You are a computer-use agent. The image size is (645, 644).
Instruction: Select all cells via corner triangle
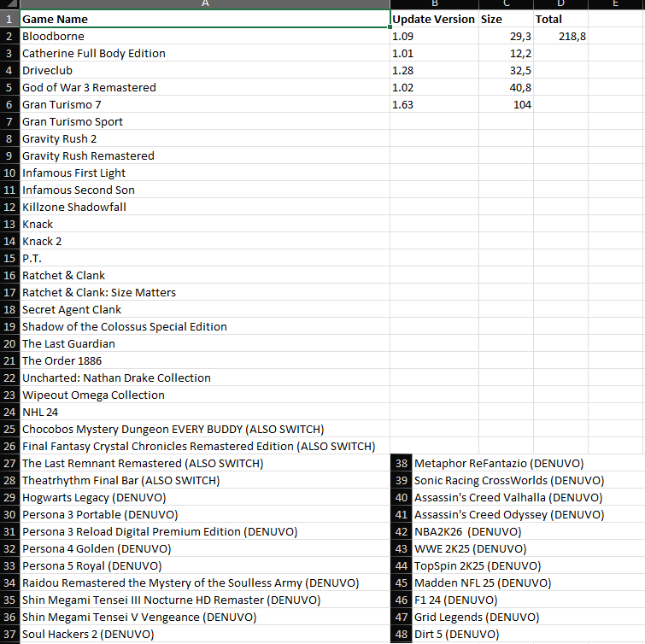click(x=9, y=4)
